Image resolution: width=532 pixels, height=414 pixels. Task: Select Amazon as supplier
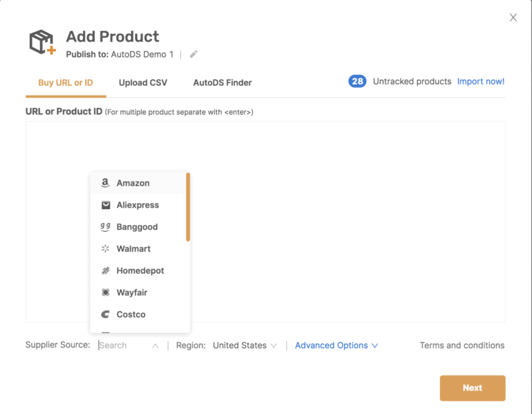pyautogui.click(x=139, y=183)
